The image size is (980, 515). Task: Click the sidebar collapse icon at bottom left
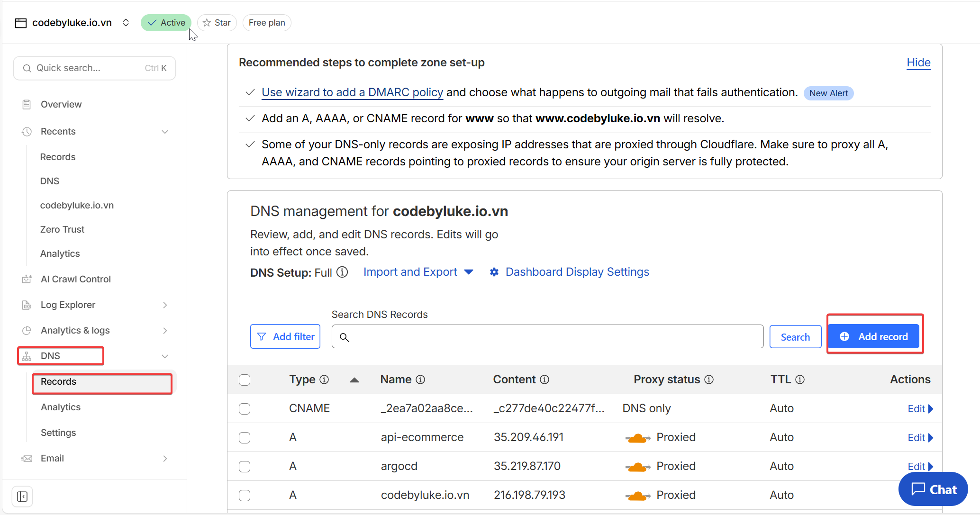point(22,496)
